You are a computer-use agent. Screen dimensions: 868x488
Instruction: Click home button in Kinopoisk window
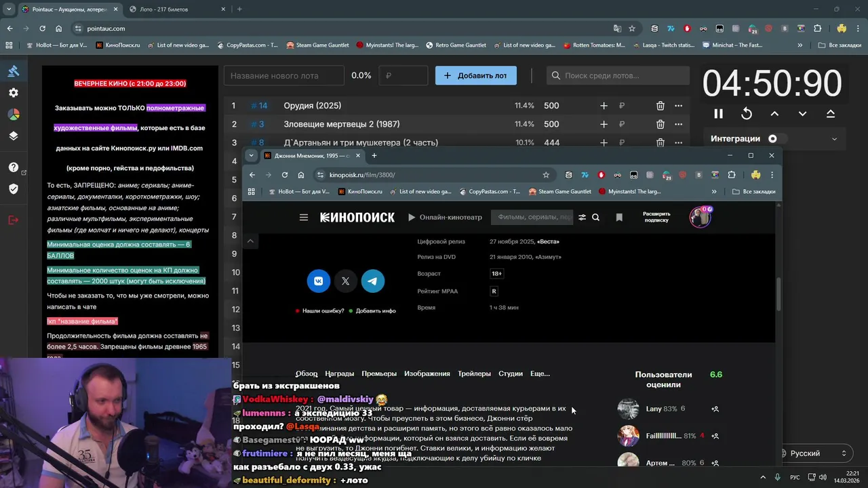[x=301, y=175]
